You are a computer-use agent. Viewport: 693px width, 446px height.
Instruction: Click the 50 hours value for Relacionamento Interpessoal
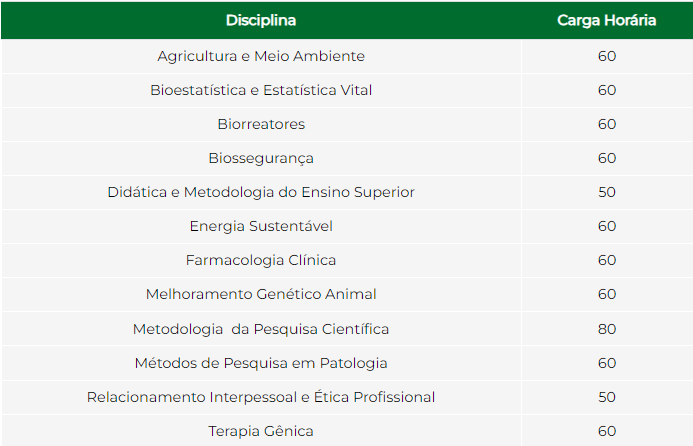[x=607, y=397]
